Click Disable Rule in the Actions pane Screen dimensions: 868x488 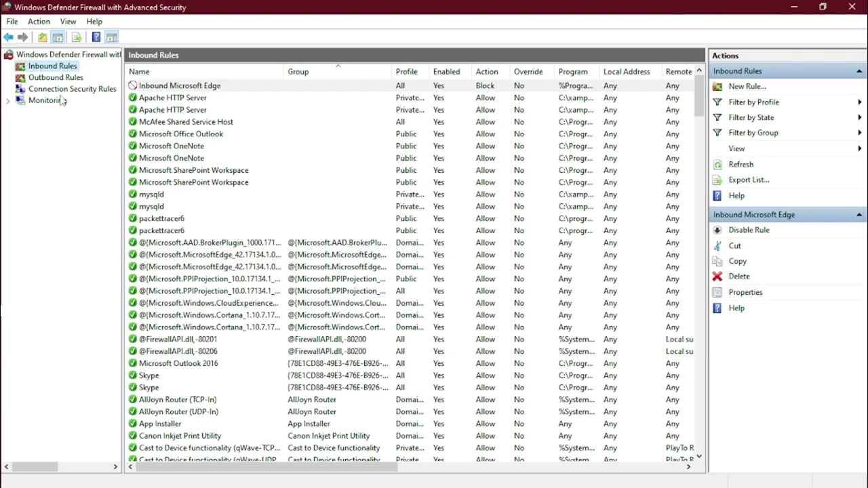pyautogui.click(x=749, y=230)
